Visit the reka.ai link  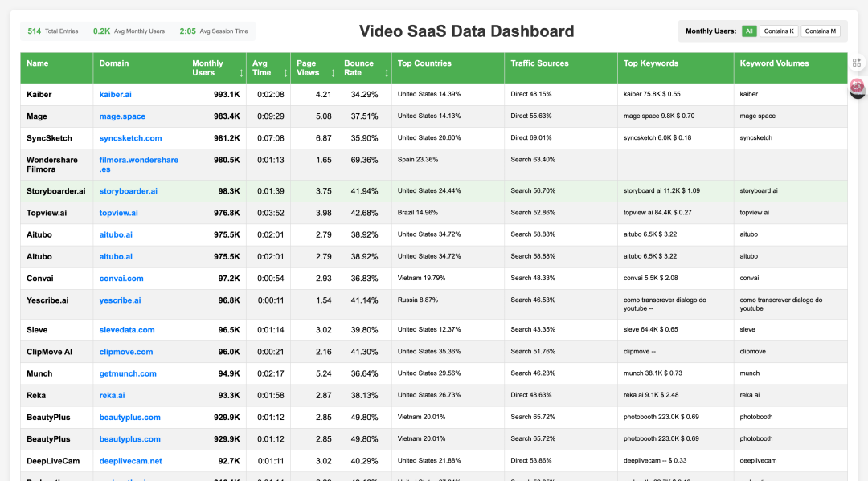[112, 395]
